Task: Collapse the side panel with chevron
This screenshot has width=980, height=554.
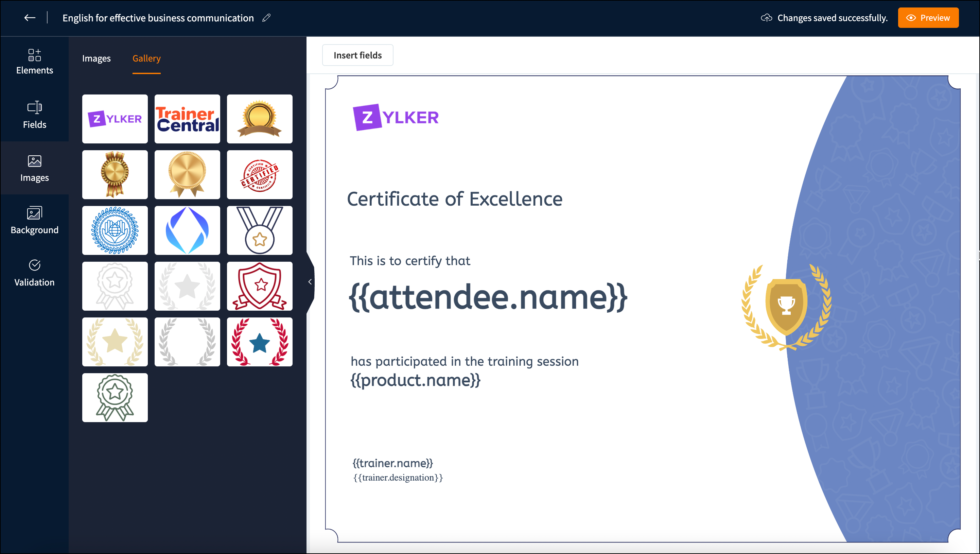Action: tap(310, 281)
